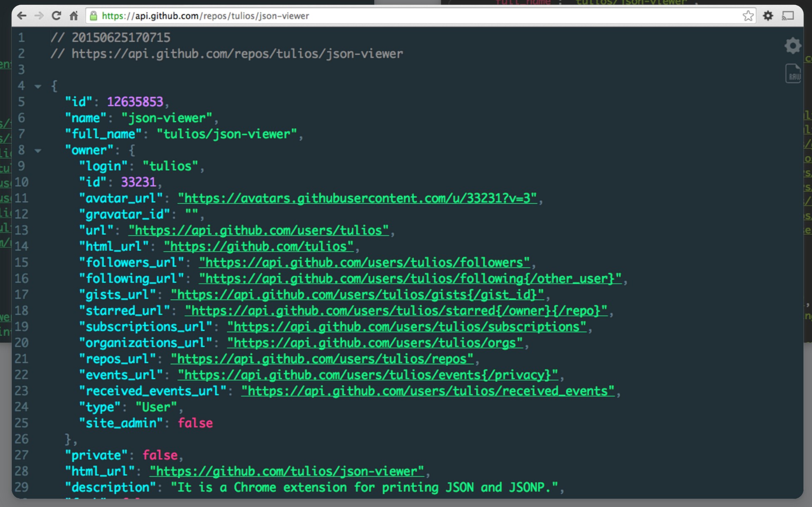Click line number 1 in the gutter
Image resolution: width=812 pixels, height=507 pixels.
21,38
